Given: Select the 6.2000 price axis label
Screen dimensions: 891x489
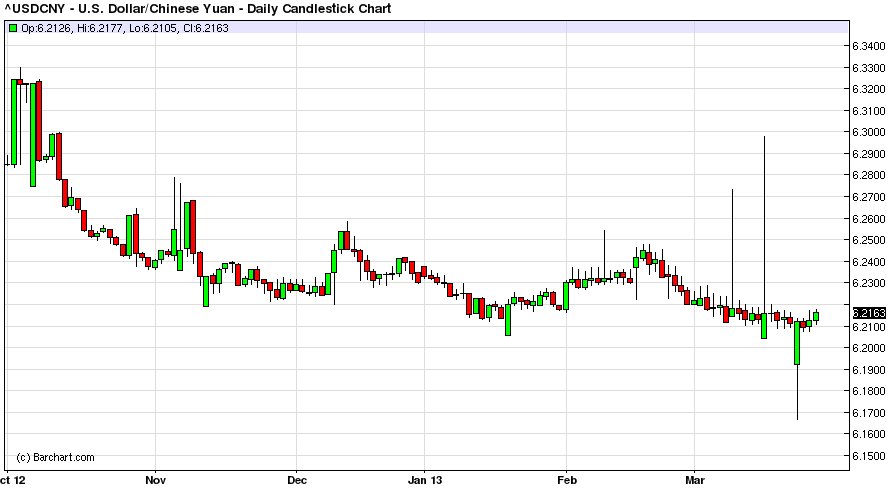Looking at the screenshot, I should [869, 348].
